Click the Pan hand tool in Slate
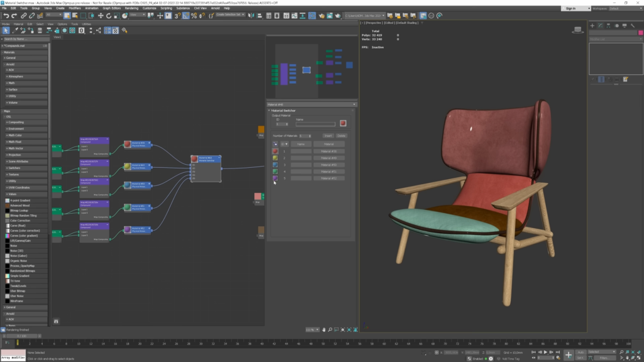 tap(324, 329)
